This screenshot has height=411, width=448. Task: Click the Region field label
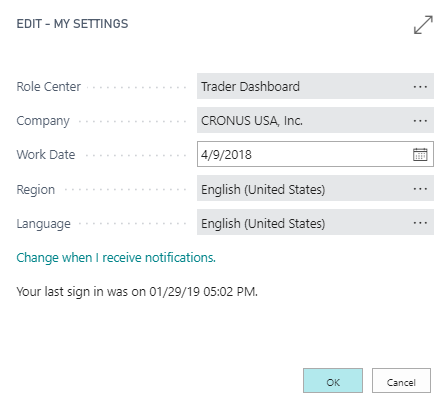(x=36, y=190)
